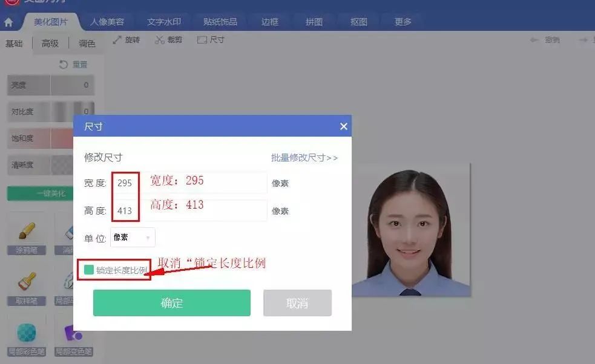The height and width of the screenshot is (364, 595).
Task: Open the 人像美容 tab
Action: (107, 22)
